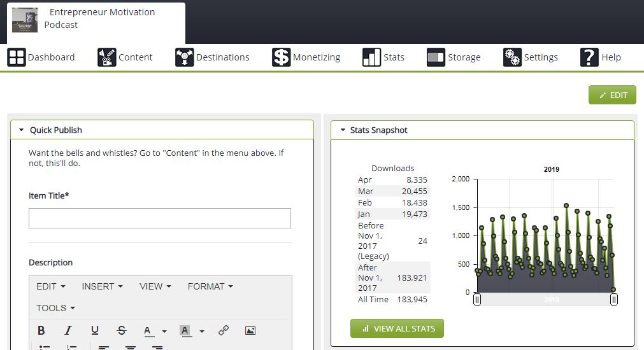This screenshot has height=350, width=644.
Task: Toggle italic formatting in description editor
Action: pos(68,330)
